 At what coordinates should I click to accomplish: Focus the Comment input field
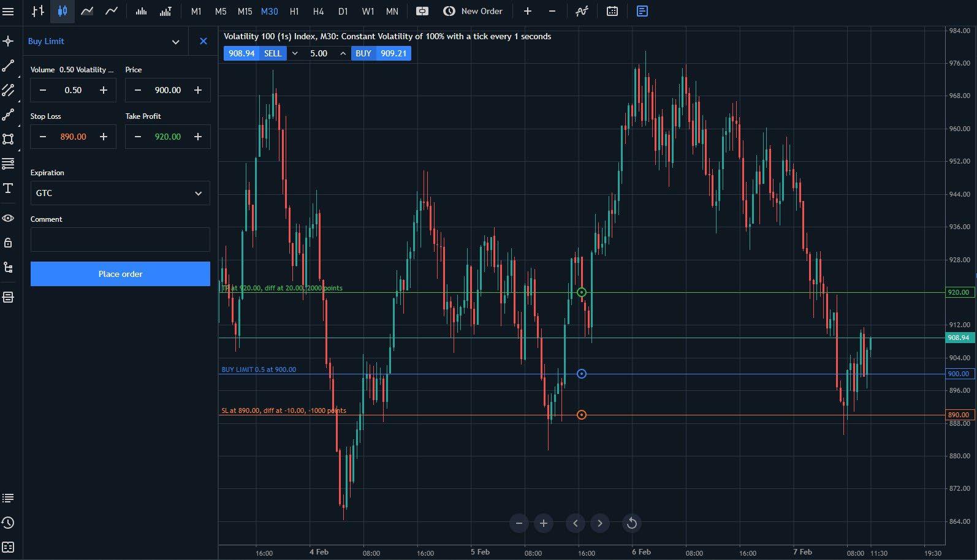coord(120,240)
